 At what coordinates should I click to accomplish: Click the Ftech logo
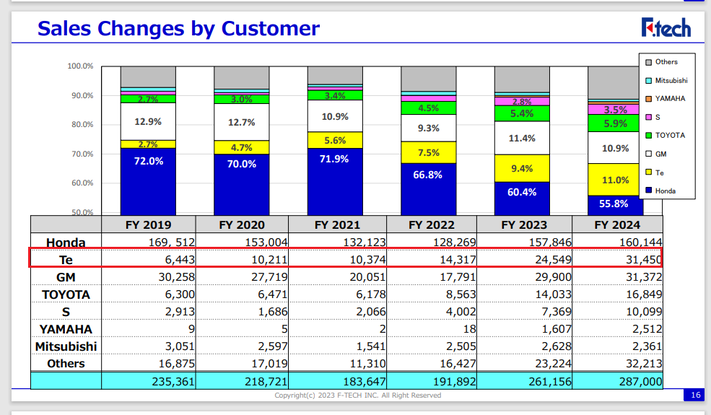coord(666,27)
